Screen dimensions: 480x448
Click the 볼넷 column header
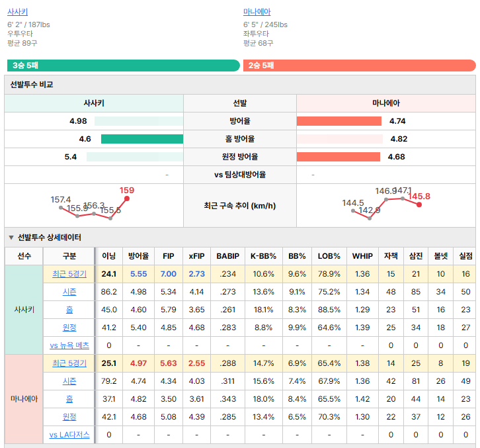tap(441, 256)
